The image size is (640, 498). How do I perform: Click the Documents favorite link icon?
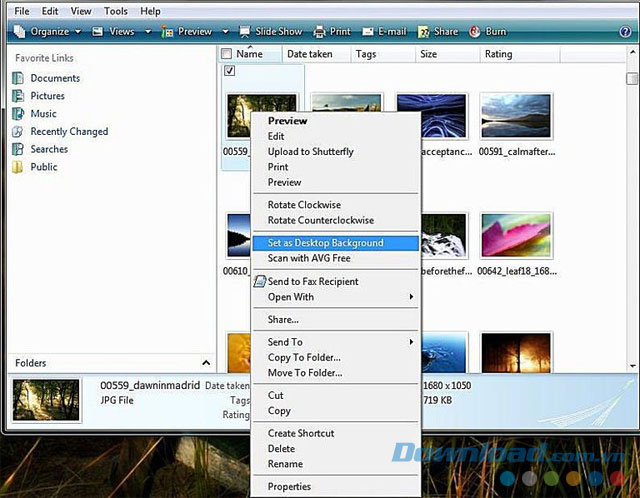pyautogui.click(x=18, y=78)
